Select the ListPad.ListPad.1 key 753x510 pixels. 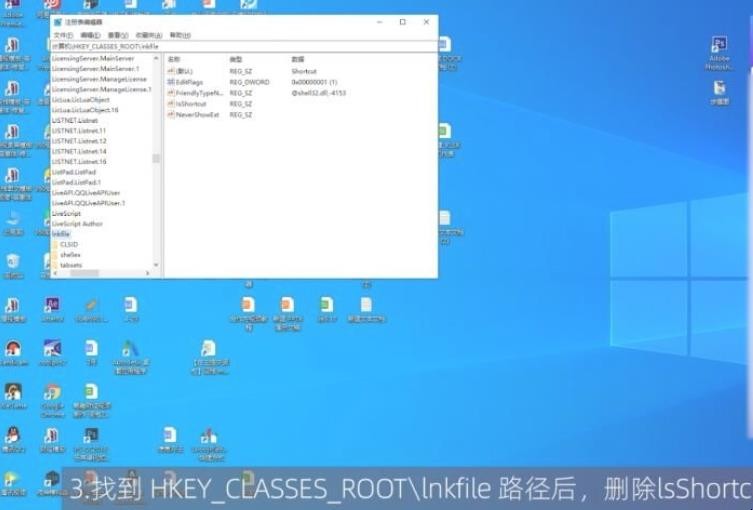point(76,182)
